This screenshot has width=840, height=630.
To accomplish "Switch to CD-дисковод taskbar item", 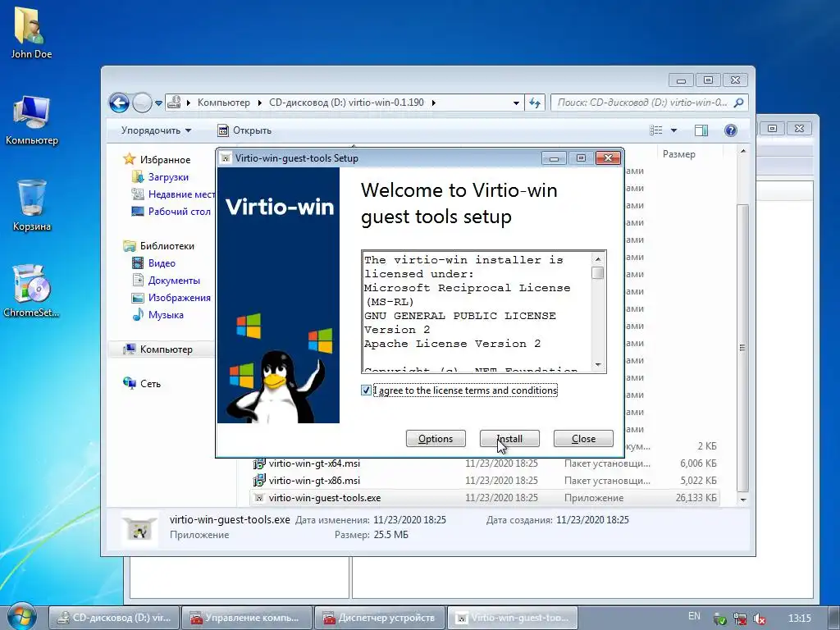I will tap(114, 618).
